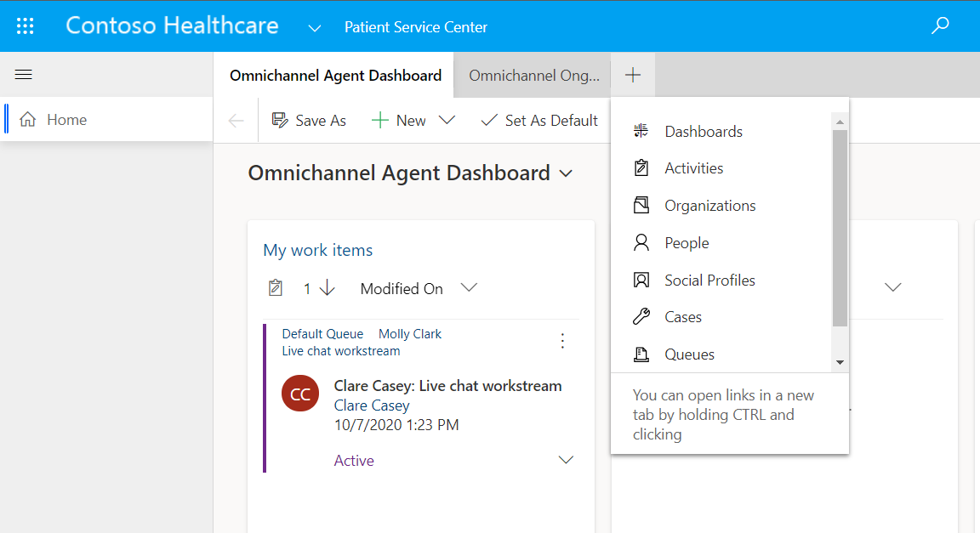Viewport: 980px width, 533px height.
Task: Click the search magnifier icon
Action: [940, 26]
